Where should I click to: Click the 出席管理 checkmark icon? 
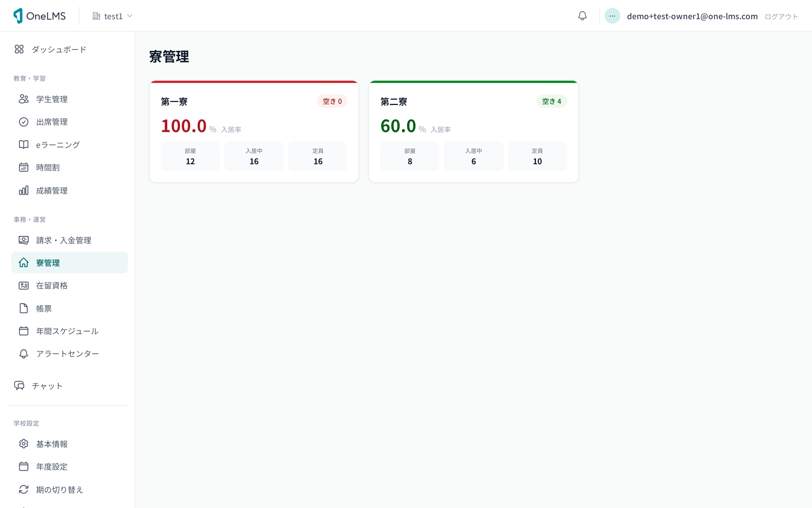tap(23, 122)
